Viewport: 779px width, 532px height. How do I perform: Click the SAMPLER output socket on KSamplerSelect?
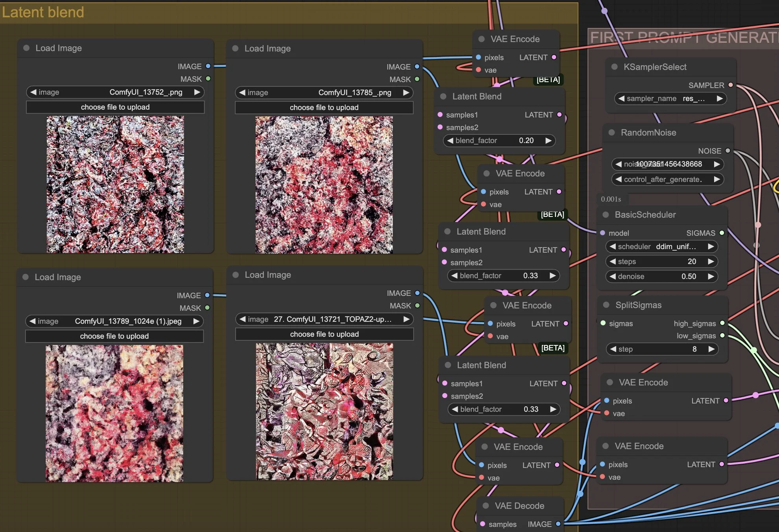730,85
